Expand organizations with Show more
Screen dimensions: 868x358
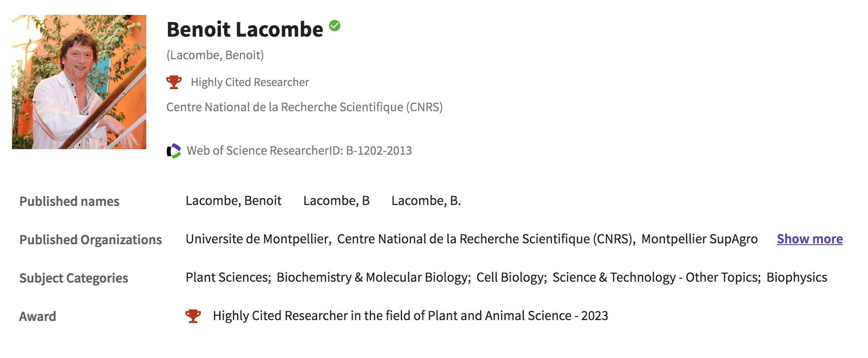pos(809,239)
